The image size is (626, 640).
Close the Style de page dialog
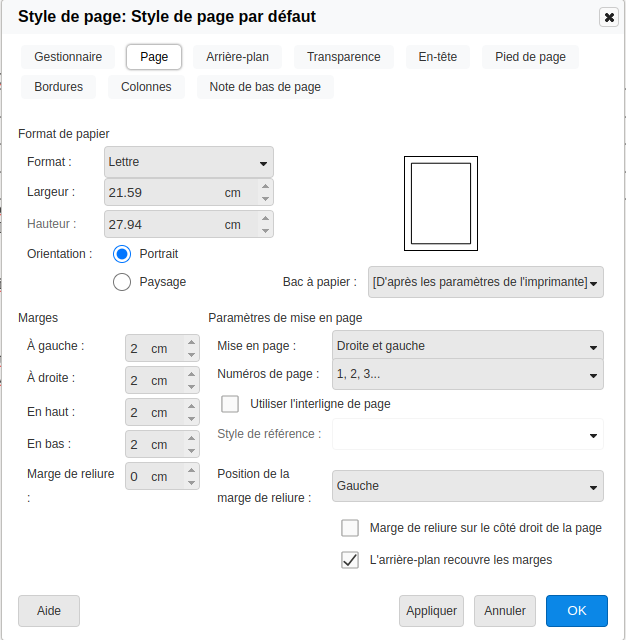tap(608, 17)
